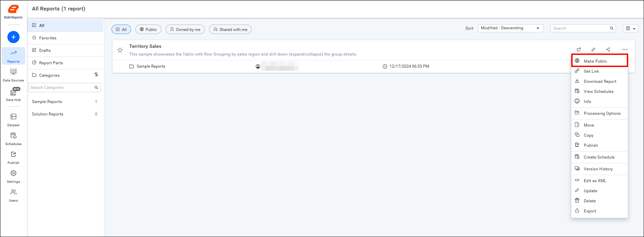The image size is (644, 237).
Task: Choose Move in the menu
Action: (x=600, y=125)
